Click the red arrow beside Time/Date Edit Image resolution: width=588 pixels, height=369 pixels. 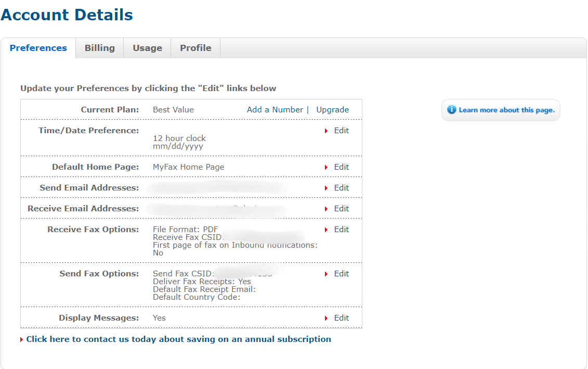point(326,131)
